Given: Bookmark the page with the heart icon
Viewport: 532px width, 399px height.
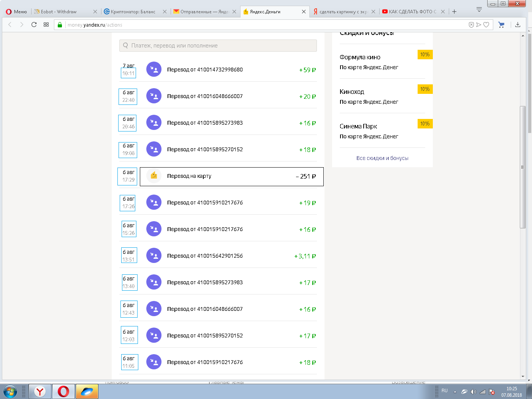Looking at the screenshot, I should click(486, 25).
